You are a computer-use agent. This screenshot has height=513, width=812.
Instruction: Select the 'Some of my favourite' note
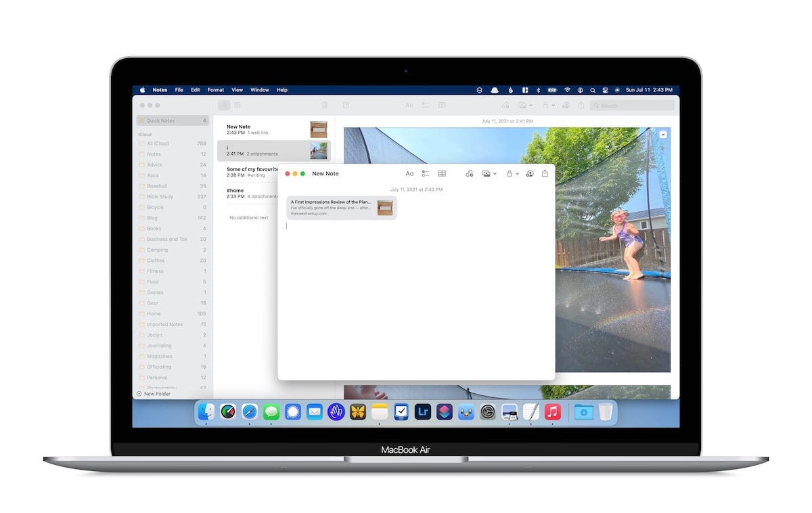click(249, 172)
